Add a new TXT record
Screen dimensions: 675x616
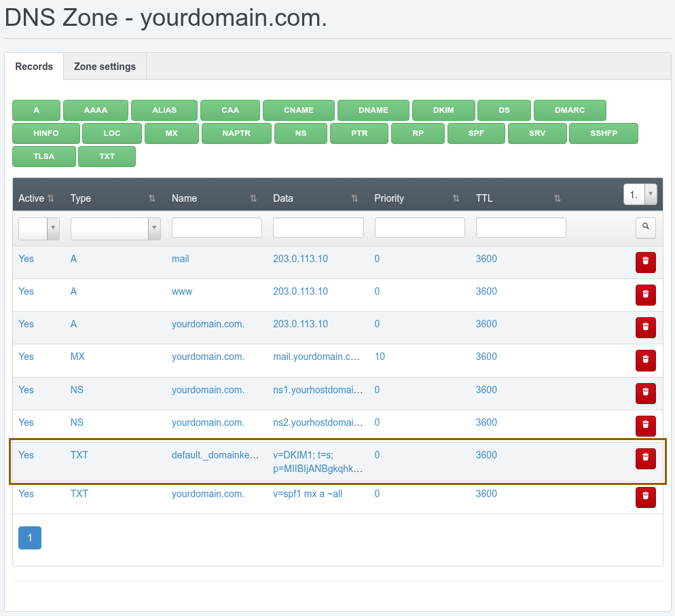(107, 157)
